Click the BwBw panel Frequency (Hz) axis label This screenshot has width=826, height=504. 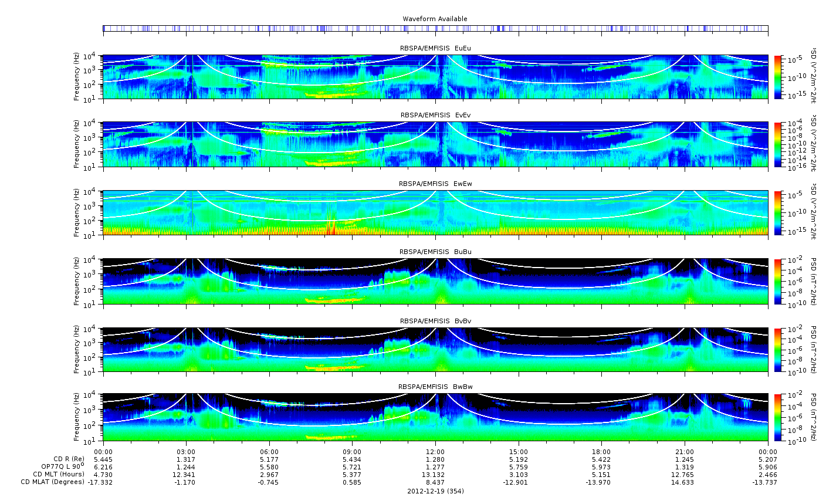[x=77, y=417]
